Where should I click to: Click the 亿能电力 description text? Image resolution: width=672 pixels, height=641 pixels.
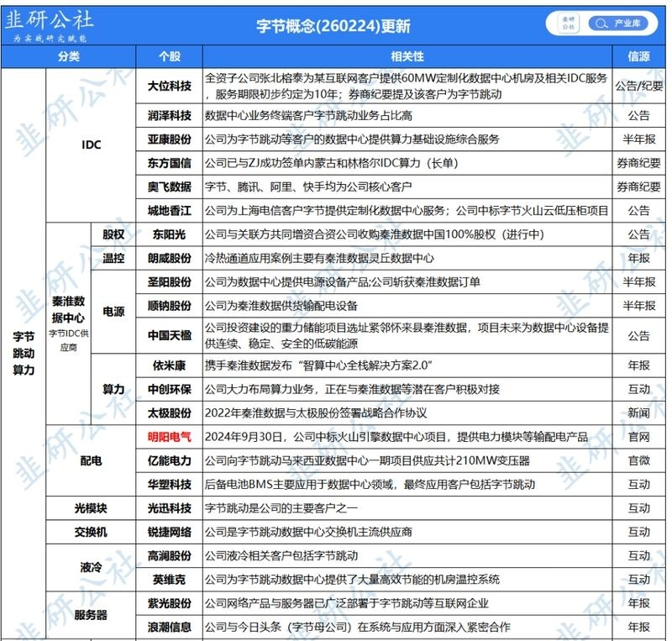367,461
